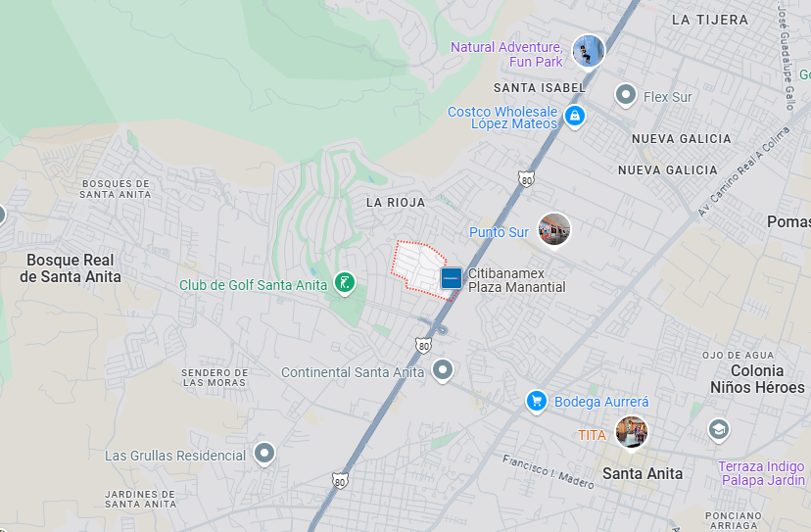Click the Las Grullas Residencial pin

[264, 454]
